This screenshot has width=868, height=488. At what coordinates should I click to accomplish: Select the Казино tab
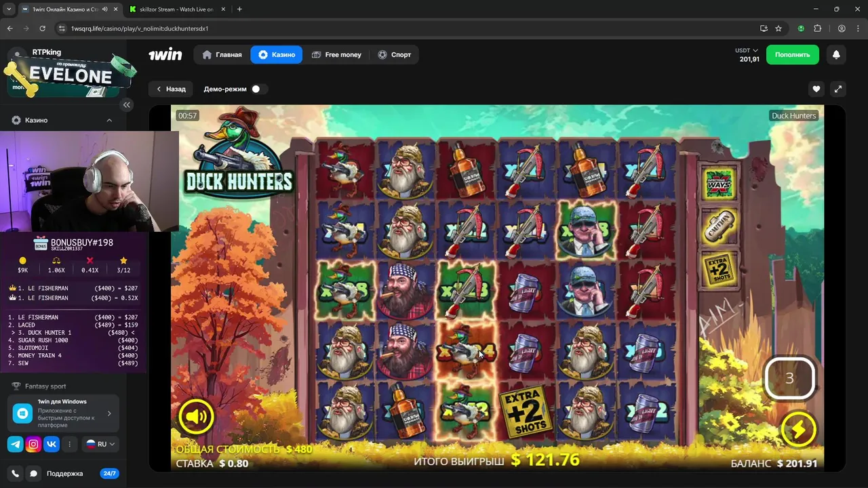pyautogui.click(x=277, y=55)
